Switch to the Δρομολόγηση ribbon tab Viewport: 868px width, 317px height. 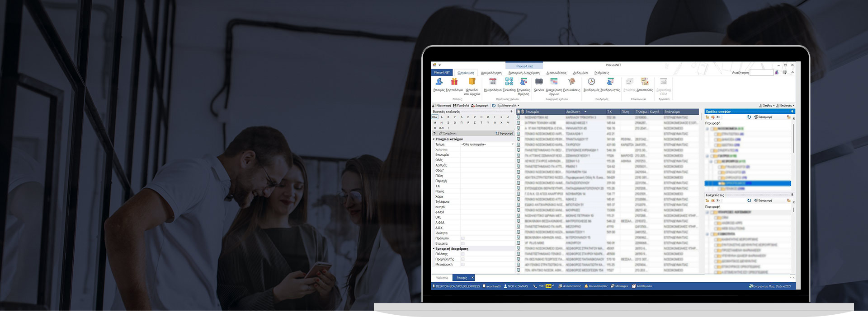click(x=491, y=73)
